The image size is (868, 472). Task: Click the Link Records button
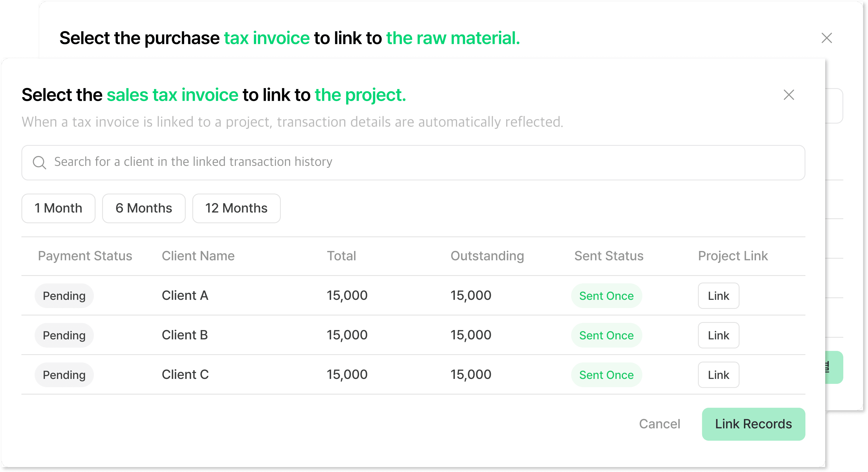(x=754, y=424)
